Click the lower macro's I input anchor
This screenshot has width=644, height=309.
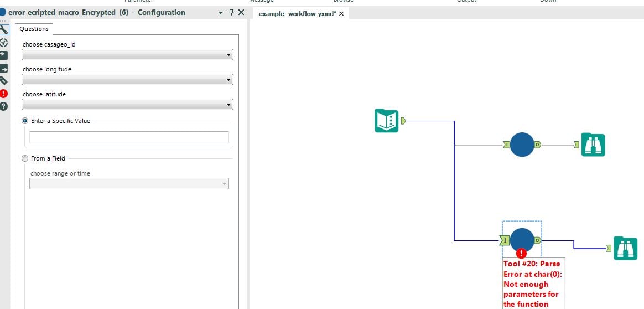tap(505, 240)
